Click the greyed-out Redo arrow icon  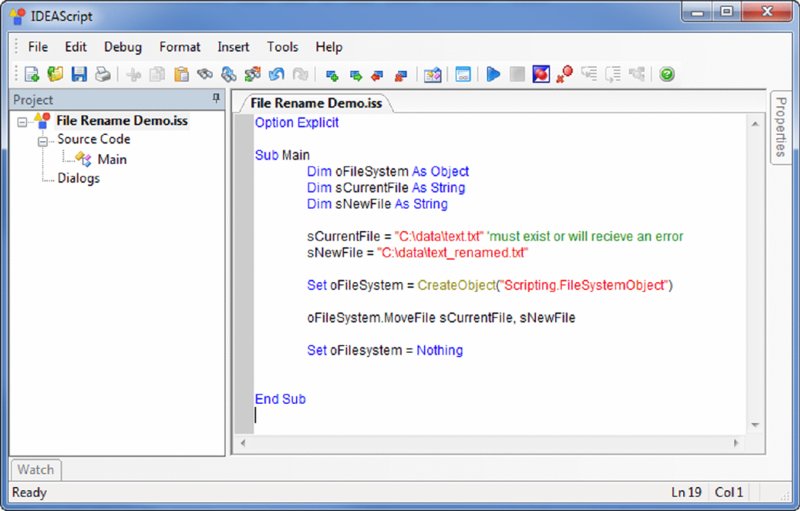300,74
